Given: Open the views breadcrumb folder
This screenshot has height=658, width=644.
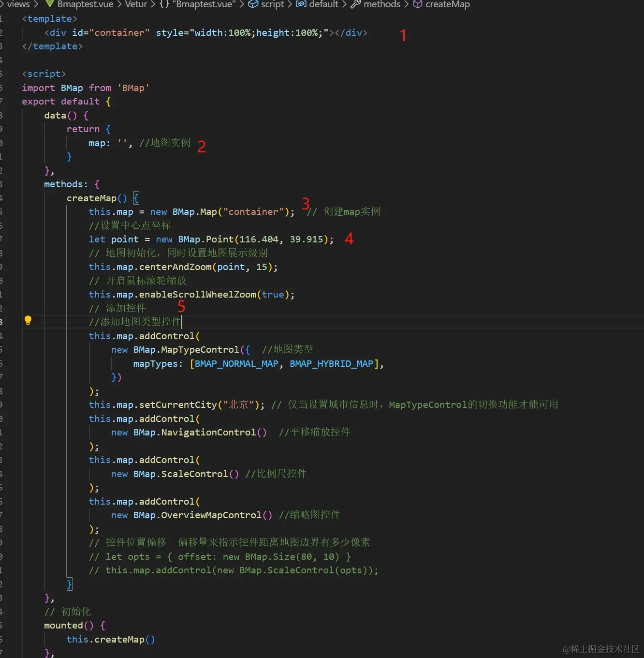Looking at the screenshot, I should pyautogui.click(x=18, y=4).
